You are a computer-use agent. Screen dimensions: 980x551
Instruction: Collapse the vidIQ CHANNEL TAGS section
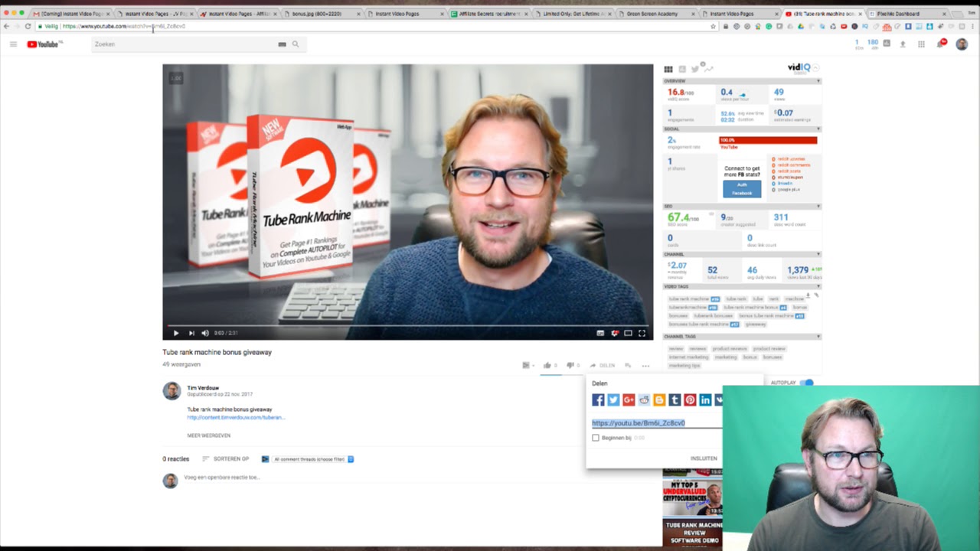tap(818, 337)
